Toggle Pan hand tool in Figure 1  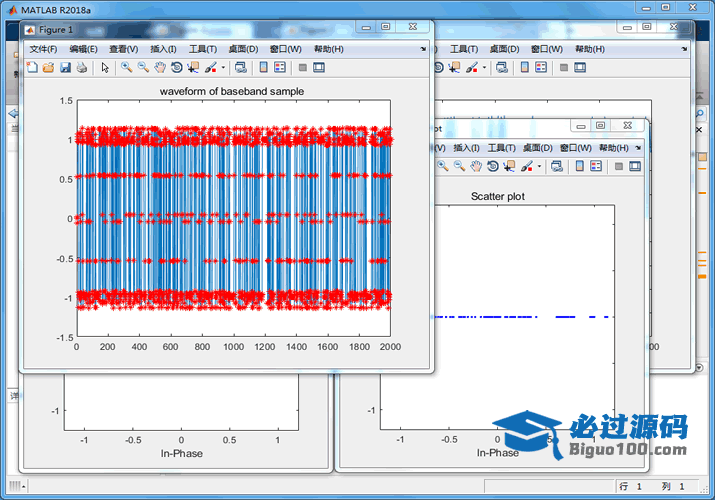pos(160,68)
